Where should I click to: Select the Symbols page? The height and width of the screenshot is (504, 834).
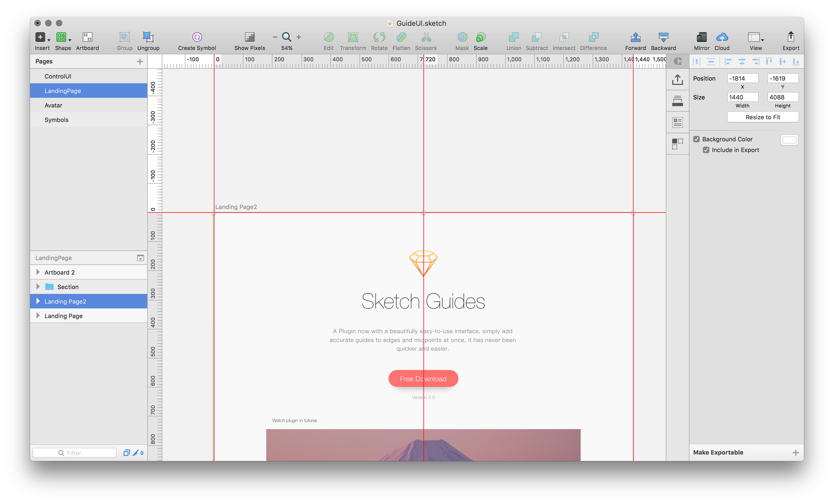tap(56, 120)
